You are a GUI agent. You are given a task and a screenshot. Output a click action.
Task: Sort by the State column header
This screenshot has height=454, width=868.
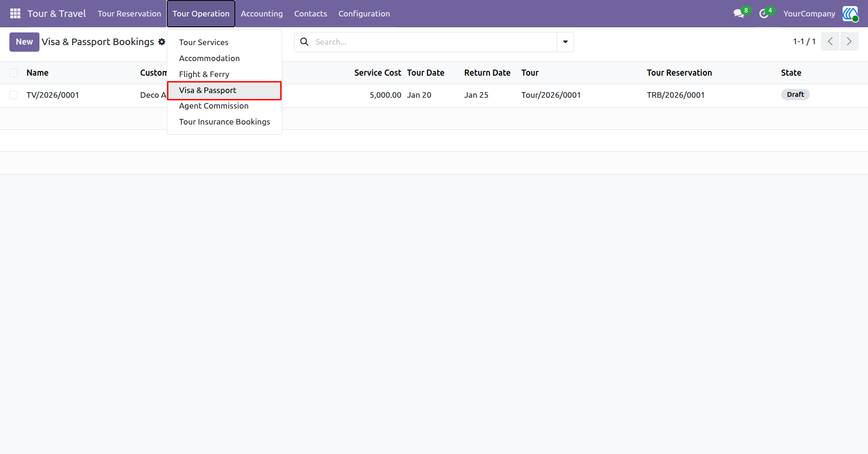coord(791,73)
